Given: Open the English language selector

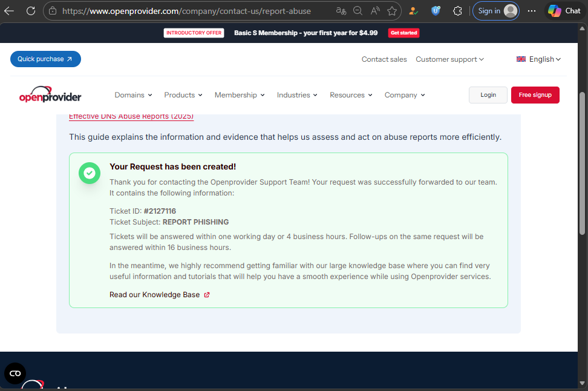Looking at the screenshot, I should pyautogui.click(x=538, y=59).
